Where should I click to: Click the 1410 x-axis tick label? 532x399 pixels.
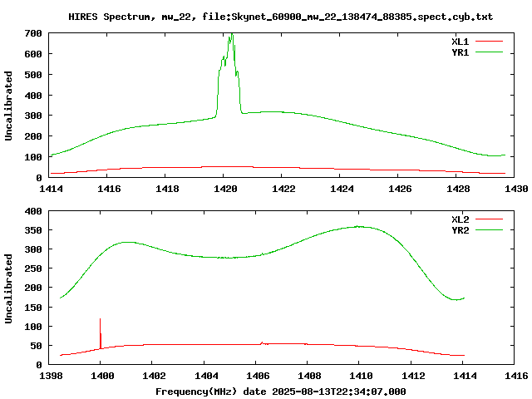click(361, 376)
